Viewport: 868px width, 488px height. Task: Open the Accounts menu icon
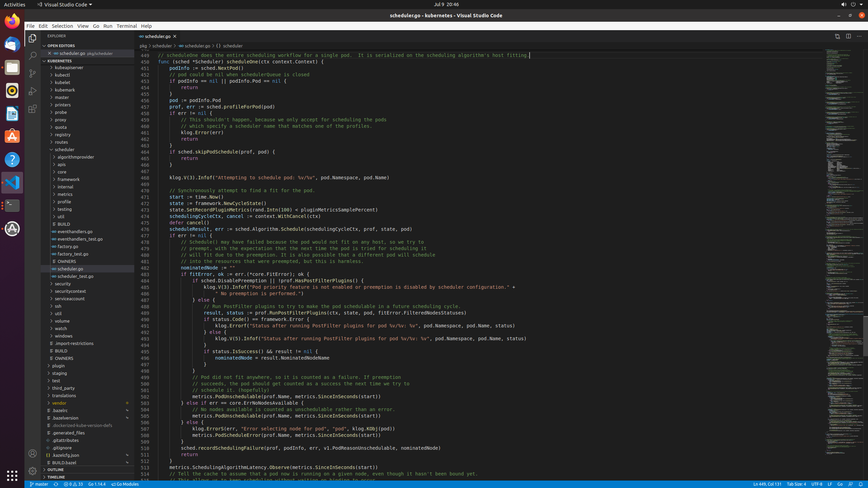pyautogui.click(x=33, y=453)
